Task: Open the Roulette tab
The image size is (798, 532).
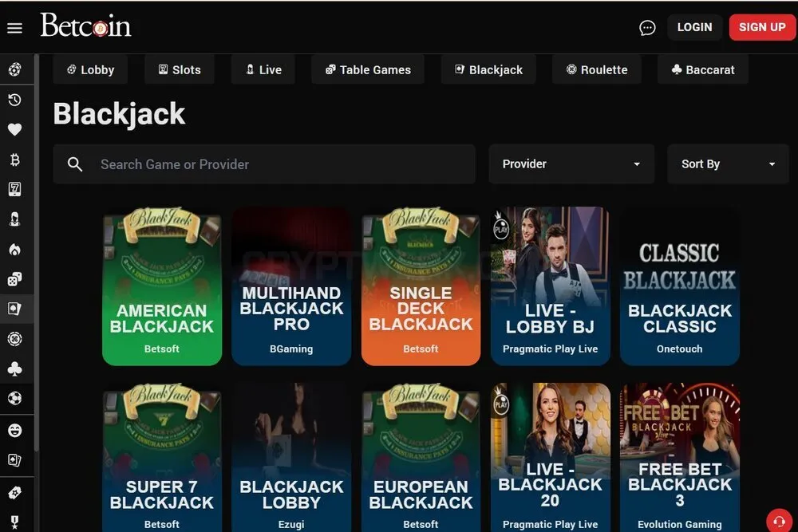Action: 597,69
